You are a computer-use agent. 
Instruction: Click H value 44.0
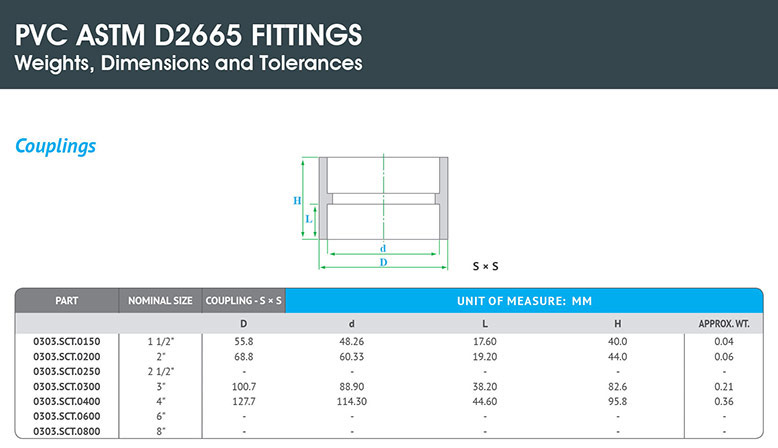pyautogui.click(x=618, y=357)
